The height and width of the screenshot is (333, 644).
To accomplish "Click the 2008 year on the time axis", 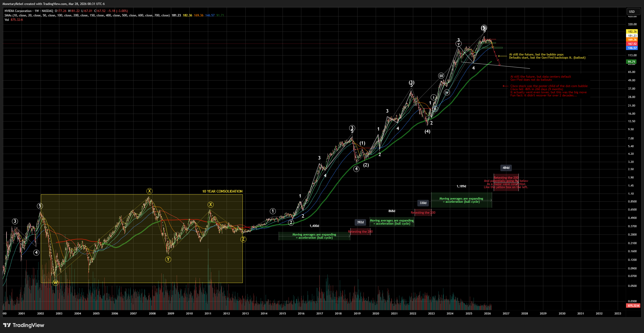I will click(152, 313).
